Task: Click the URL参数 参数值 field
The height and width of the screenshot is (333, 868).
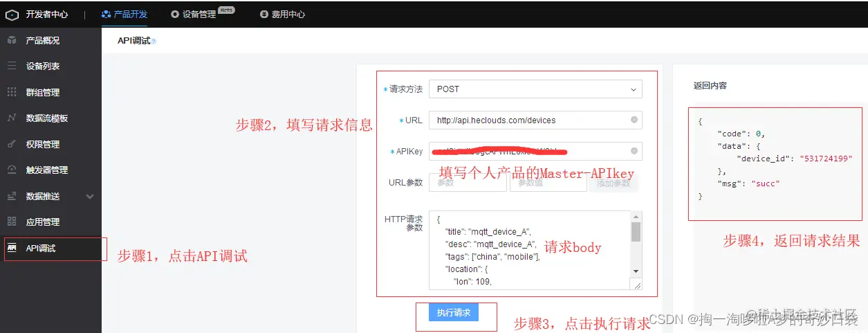Action: coord(548,183)
